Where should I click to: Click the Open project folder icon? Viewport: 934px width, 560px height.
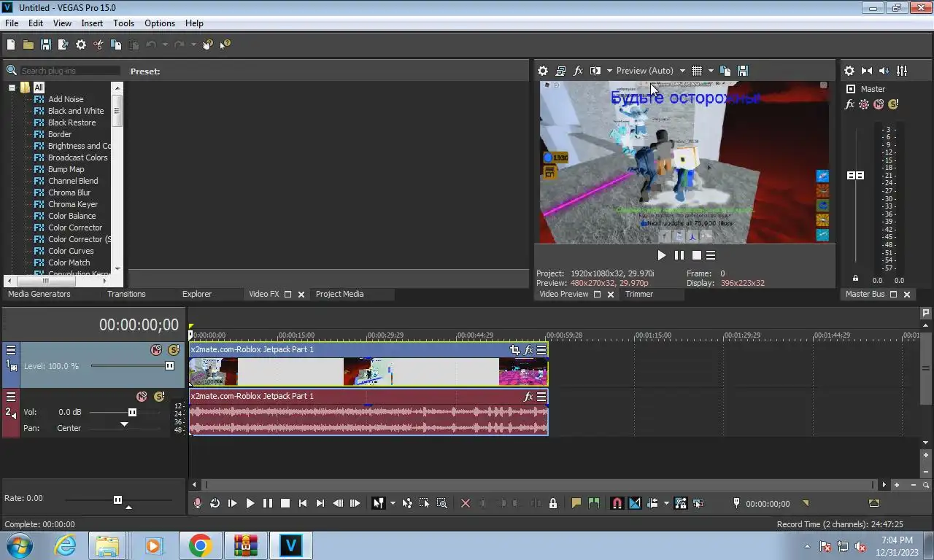[x=28, y=45]
